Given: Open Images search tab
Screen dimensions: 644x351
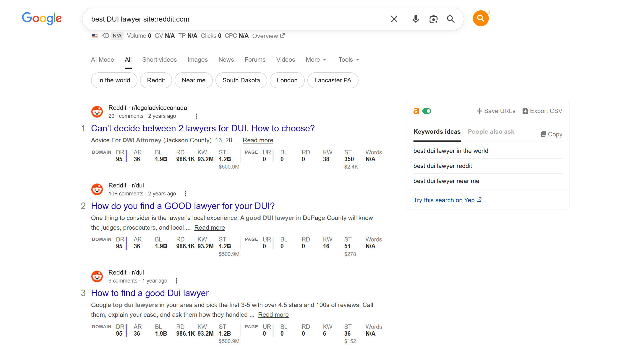Looking at the screenshot, I should (198, 60).
